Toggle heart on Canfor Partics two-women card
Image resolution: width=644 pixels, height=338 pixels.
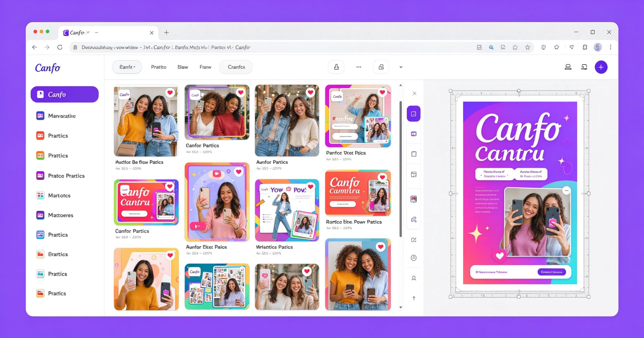[240, 93]
